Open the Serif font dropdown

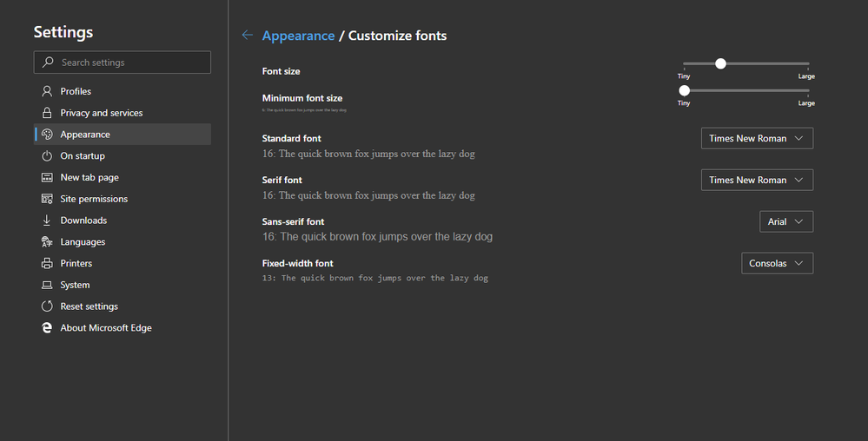(757, 180)
